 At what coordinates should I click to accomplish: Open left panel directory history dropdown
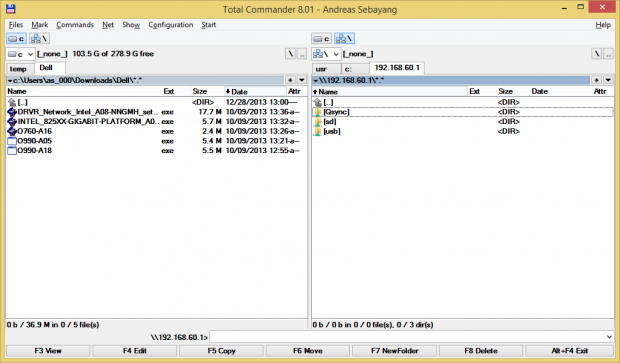click(x=302, y=80)
